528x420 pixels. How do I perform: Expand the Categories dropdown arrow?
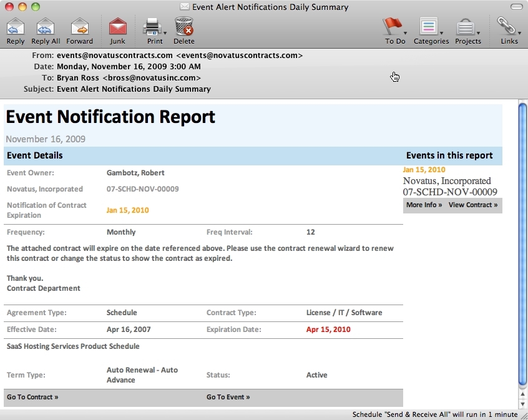click(x=441, y=33)
